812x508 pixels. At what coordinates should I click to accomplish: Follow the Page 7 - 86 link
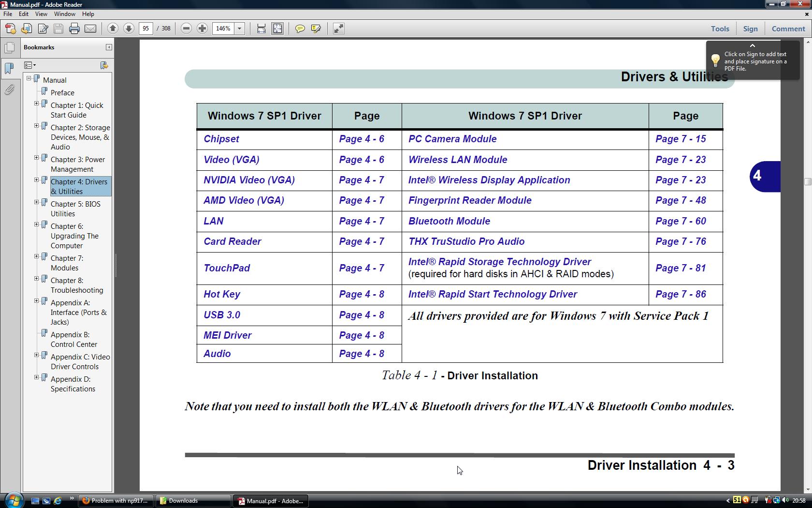click(681, 294)
